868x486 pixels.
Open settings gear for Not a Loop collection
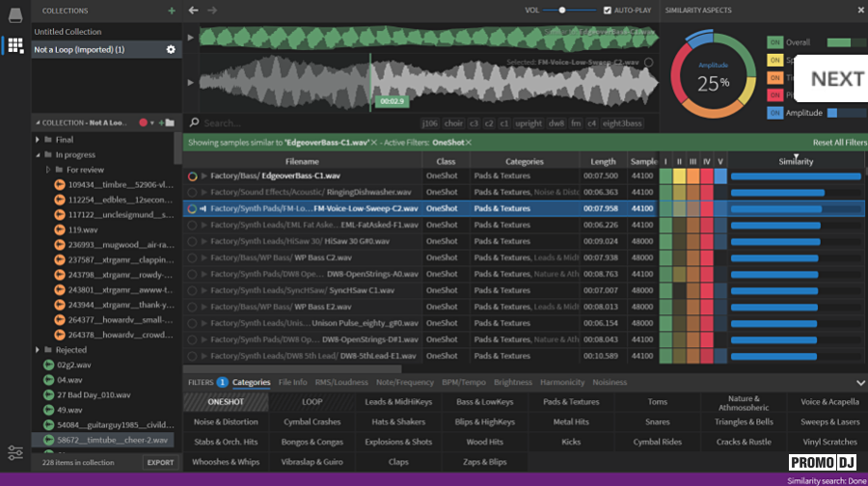[x=171, y=49]
